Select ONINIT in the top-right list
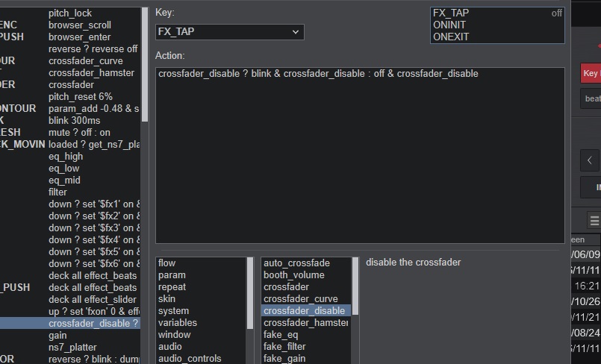 pos(450,25)
